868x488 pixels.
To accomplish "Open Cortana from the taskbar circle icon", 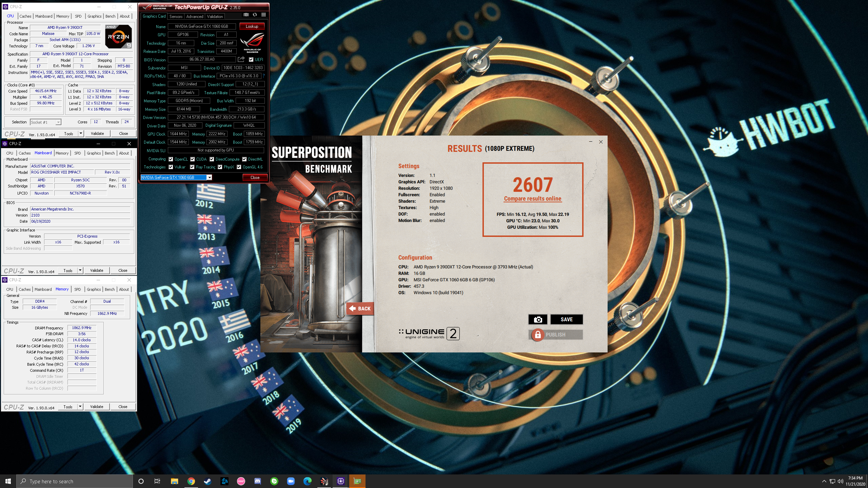I will [141, 481].
